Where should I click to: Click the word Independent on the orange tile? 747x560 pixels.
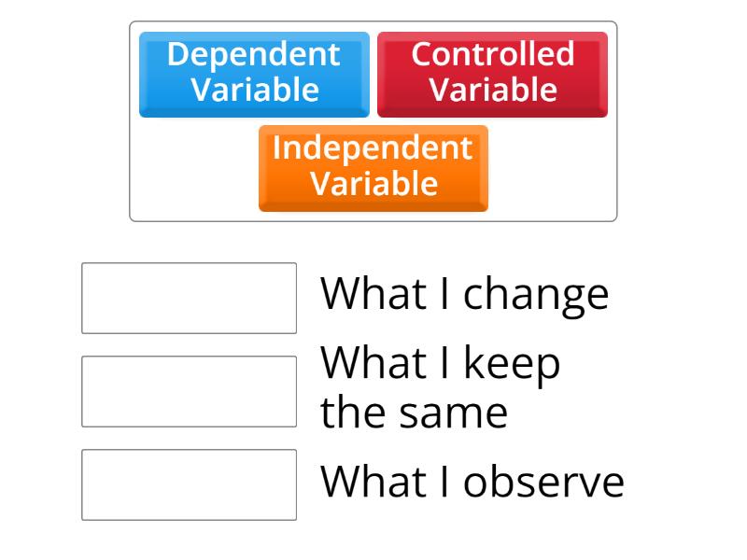tap(373, 148)
